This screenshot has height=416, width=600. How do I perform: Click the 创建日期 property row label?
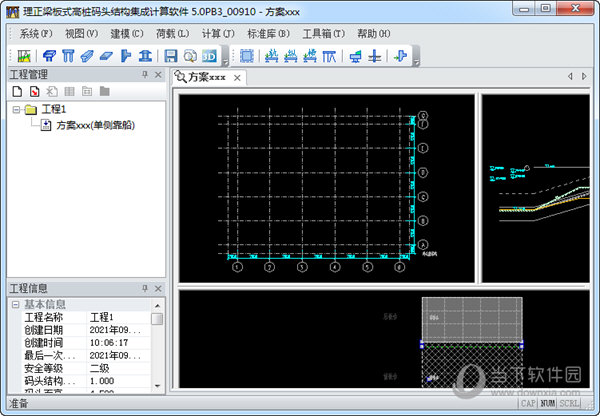click(43, 330)
